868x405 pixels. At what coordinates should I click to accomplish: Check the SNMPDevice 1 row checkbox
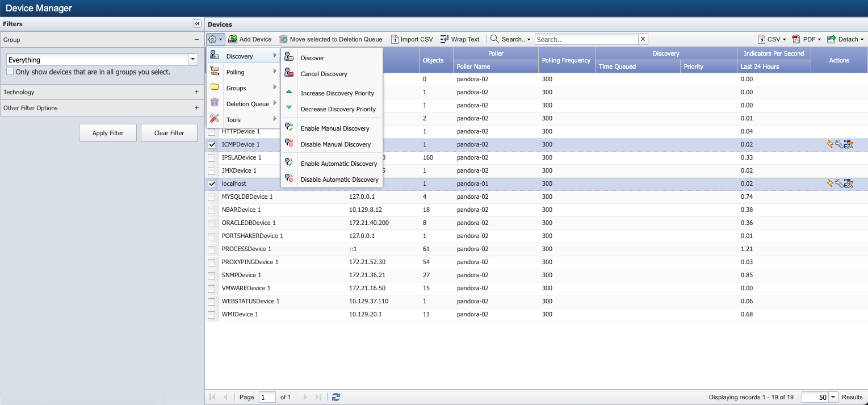tap(212, 275)
